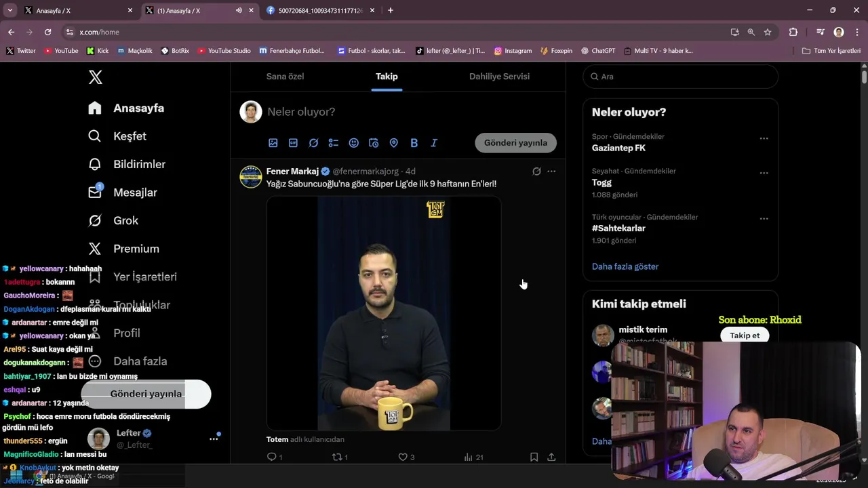This screenshot has height=488, width=868.
Task: Open options for #Sahtekarlar trend
Action: 764,219
